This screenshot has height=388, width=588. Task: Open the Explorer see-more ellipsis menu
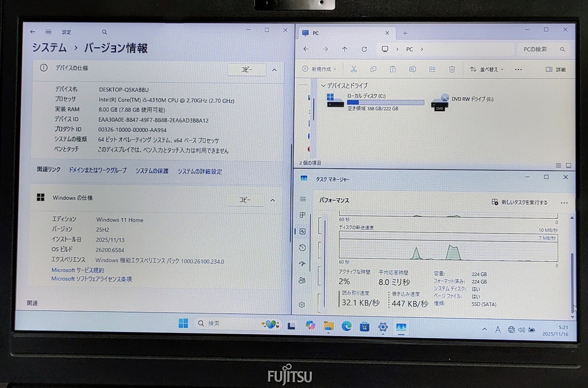(518, 70)
